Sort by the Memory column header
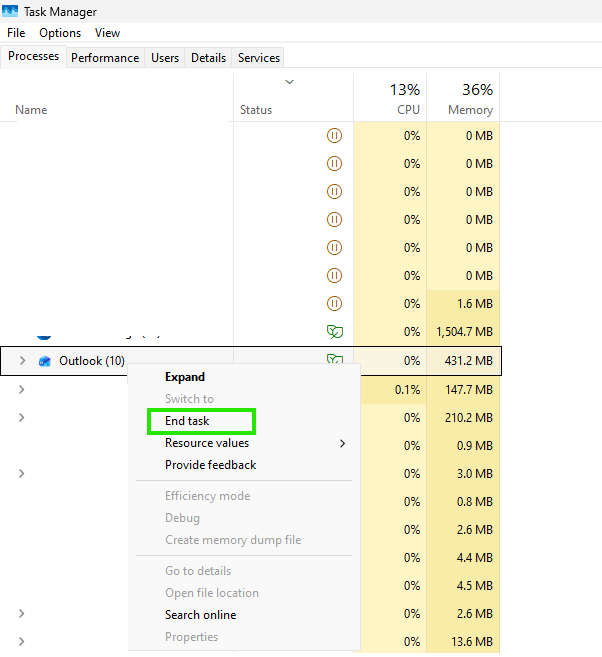Viewport: 602px width, 657px height. 470,110
